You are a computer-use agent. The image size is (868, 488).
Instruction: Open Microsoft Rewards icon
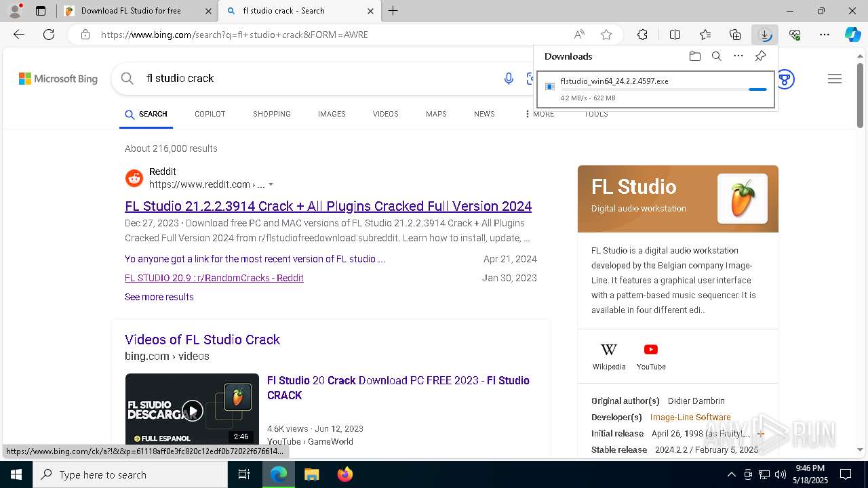tap(785, 79)
